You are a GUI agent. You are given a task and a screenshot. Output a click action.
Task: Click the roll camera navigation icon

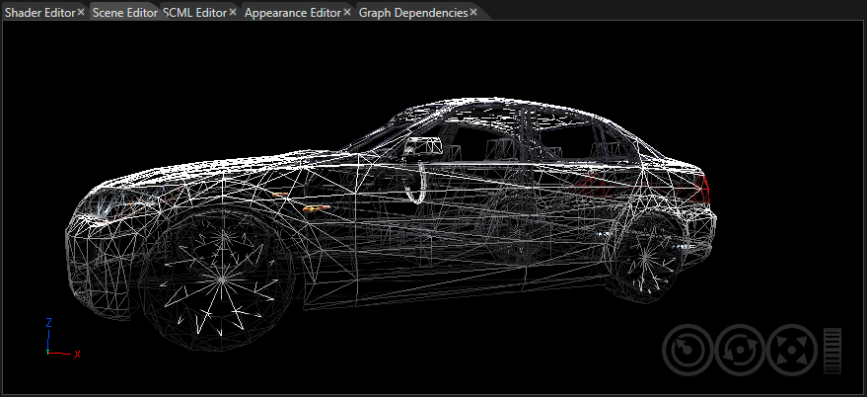(687, 351)
